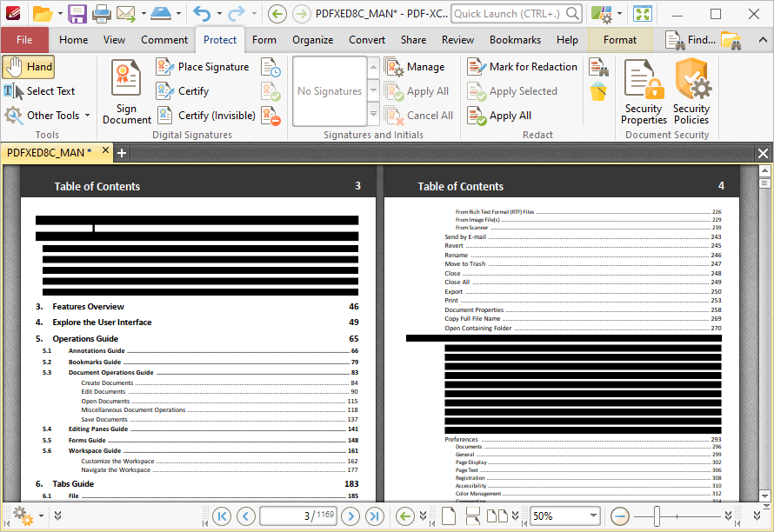The image size is (774, 532).
Task: Open a new tab with plus button
Action: [x=122, y=154]
